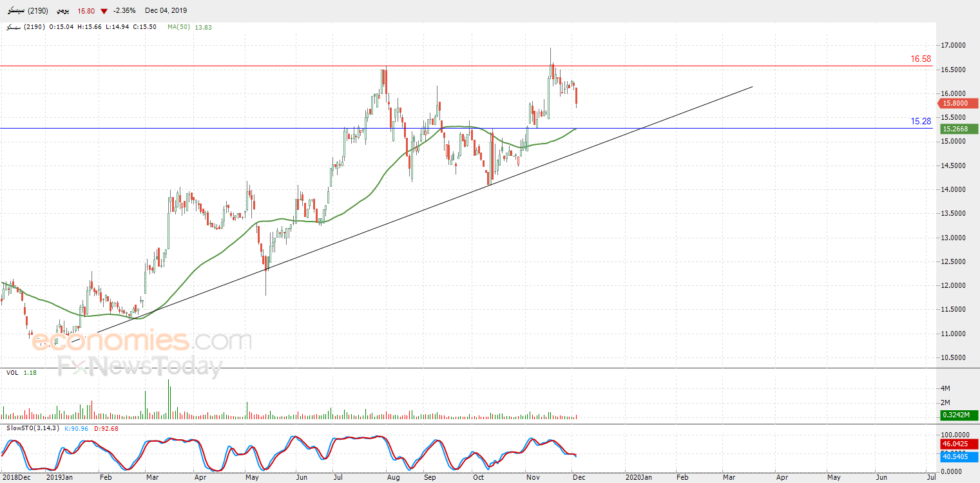Select the MA(50) indicator label
The height and width of the screenshot is (483, 980).
click(x=178, y=27)
